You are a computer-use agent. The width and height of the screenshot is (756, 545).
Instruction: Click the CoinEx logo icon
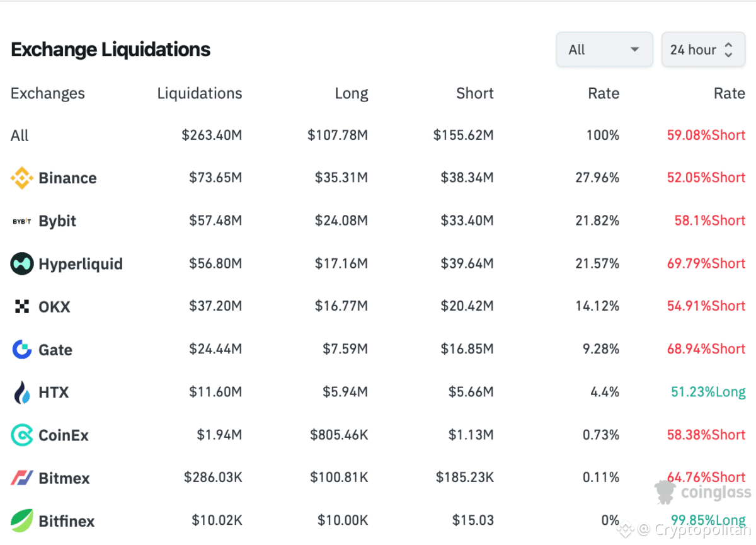coord(22,435)
